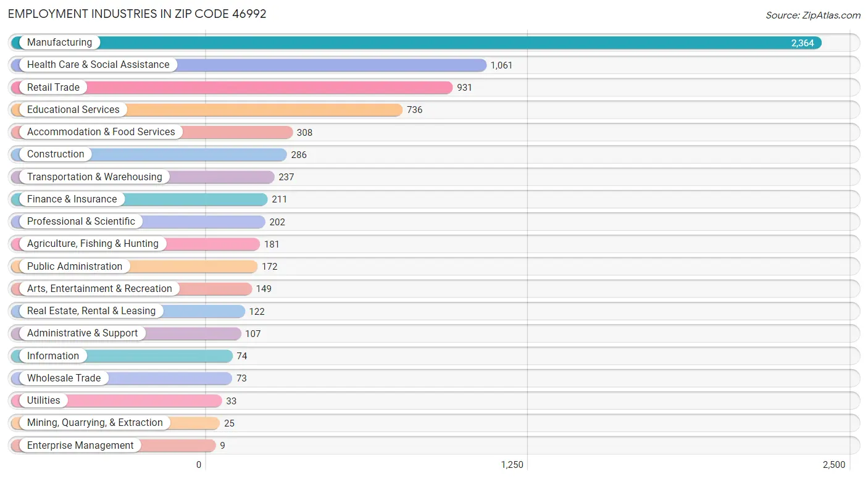Click the 73 Wholesale Trade value
This screenshot has width=868, height=479.
pyautogui.click(x=241, y=378)
